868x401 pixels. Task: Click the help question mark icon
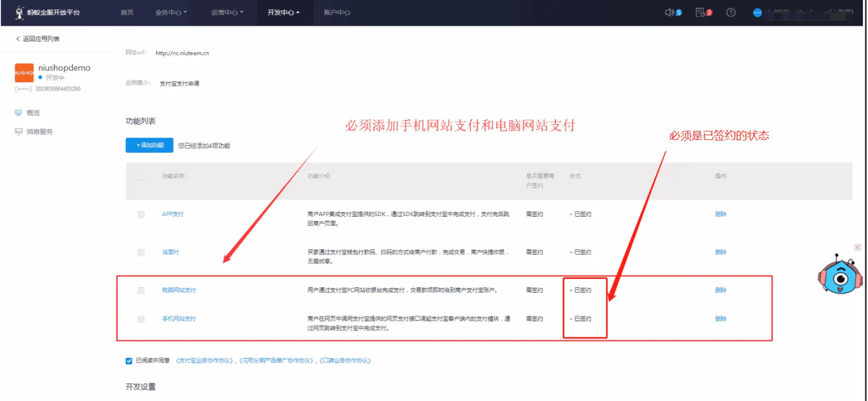click(730, 12)
